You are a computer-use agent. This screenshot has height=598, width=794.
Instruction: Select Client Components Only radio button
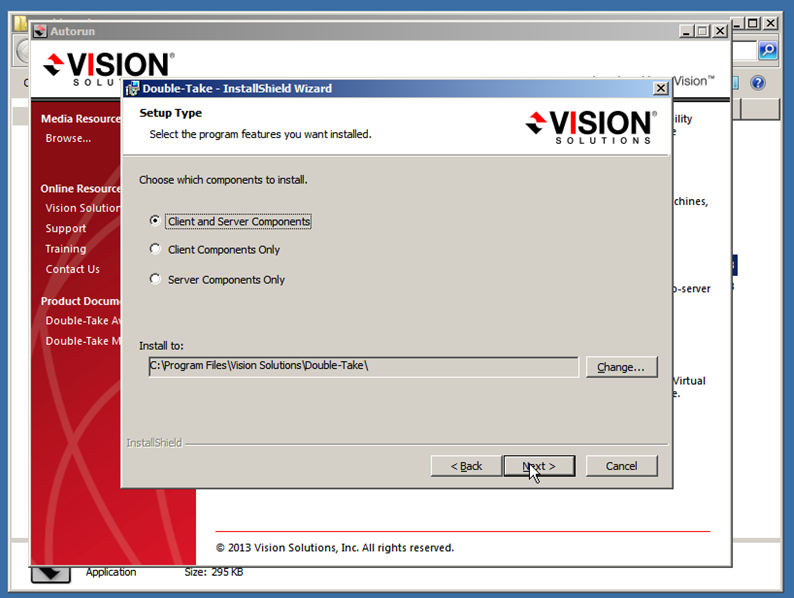pyautogui.click(x=155, y=249)
